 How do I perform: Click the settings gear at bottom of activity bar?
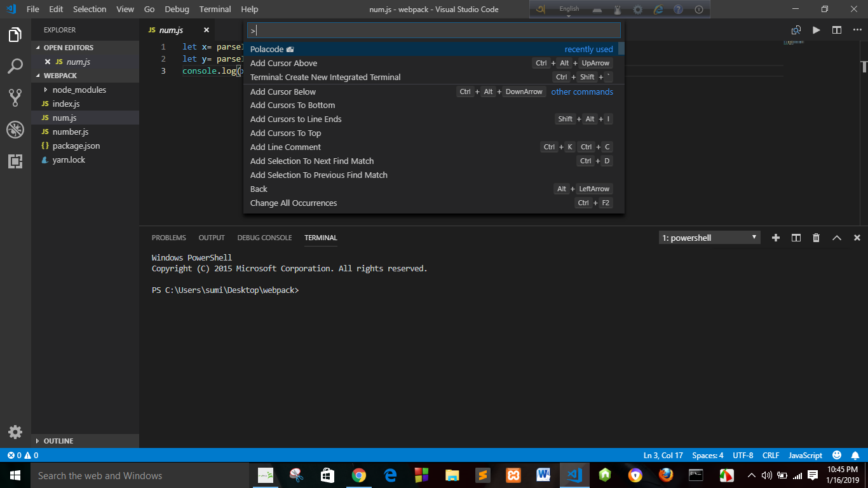pyautogui.click(x=15, y=431)
